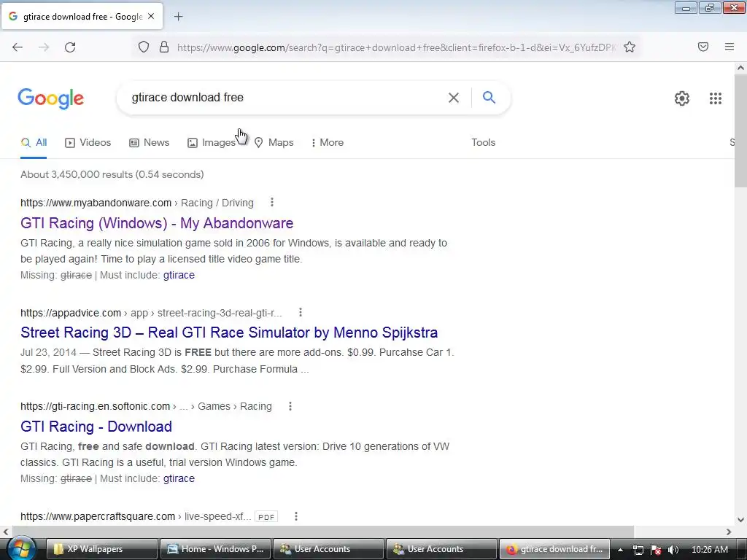Submit search with magnifier button
Viewport: 747px width, 560px height.
489,97
